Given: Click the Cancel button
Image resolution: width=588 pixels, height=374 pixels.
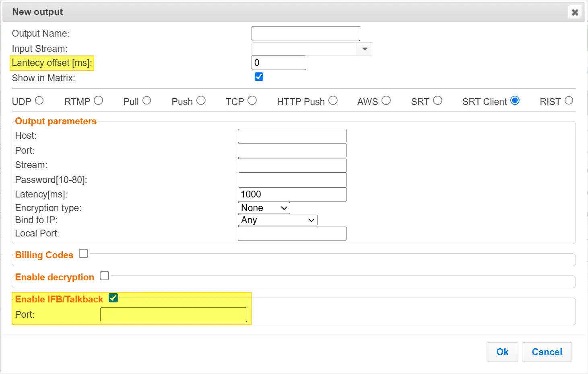Looking at the screenshot, I should click(547, 352).
